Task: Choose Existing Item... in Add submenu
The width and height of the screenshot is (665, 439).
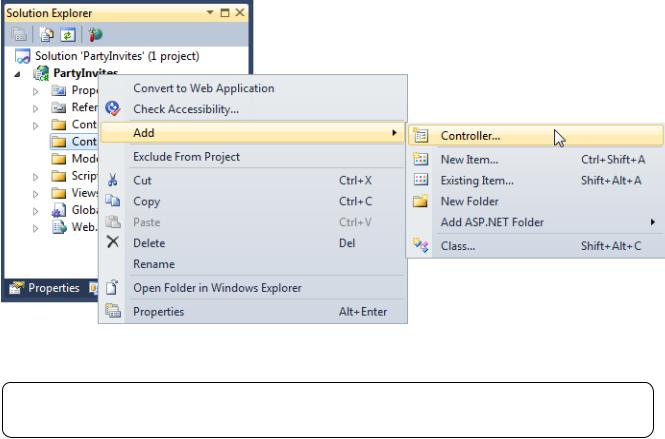Action: [x=477, y=181]
